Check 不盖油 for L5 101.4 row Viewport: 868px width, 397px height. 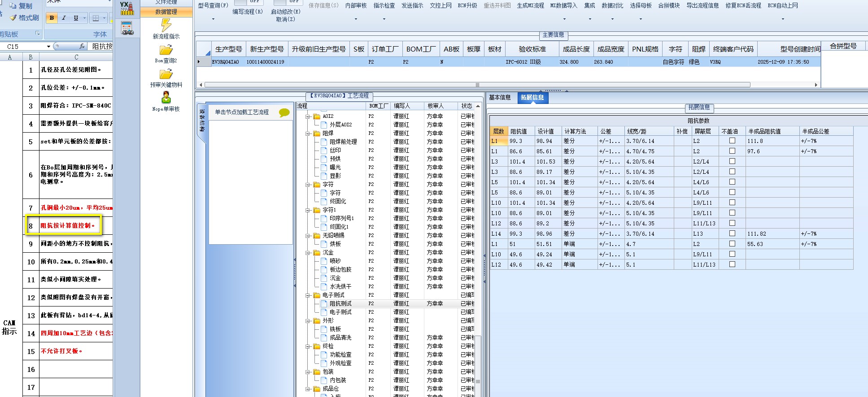[x=733, y=182]
